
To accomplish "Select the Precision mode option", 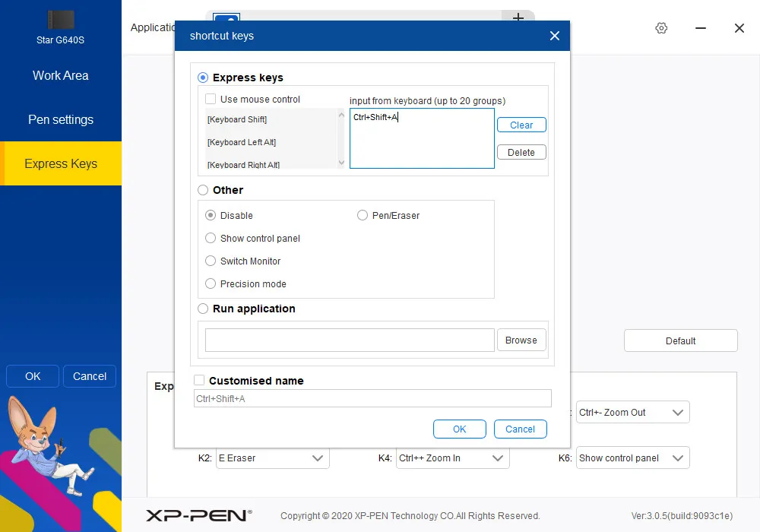I will click(211, 284).
